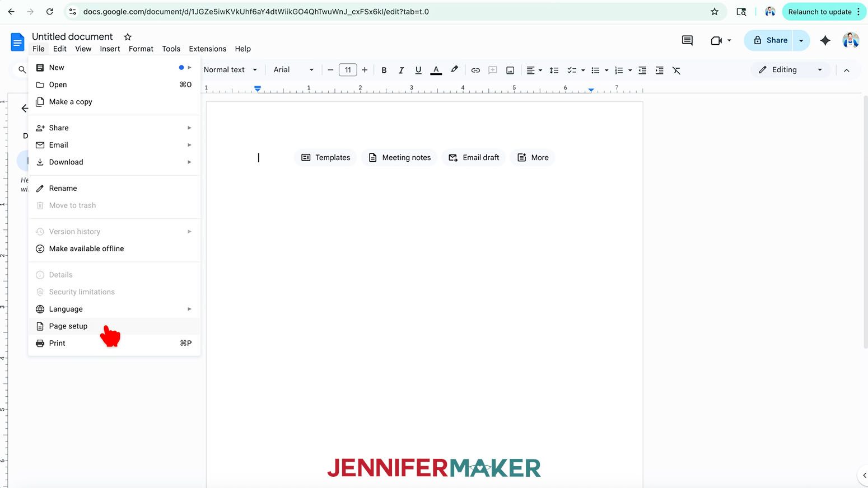The width and height of the screenshot is (868, 488).
Task: Toggle italic formatting
Action: pos(401,70)
